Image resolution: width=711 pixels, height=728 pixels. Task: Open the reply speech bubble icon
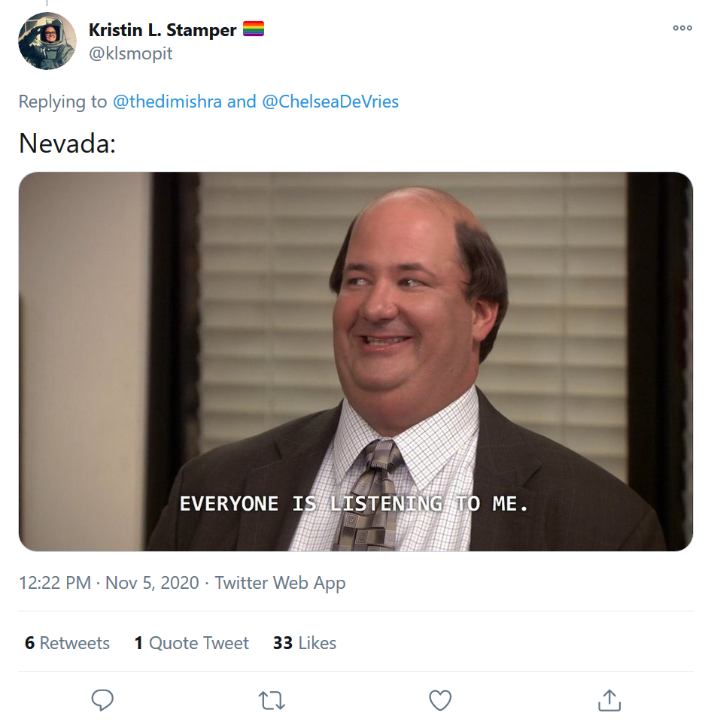[x=102, y=699]
